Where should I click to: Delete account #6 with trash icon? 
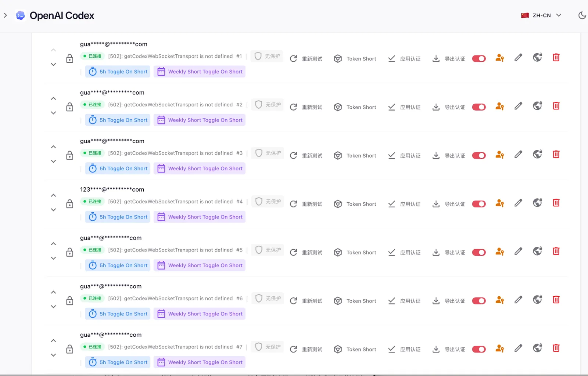coord(556,300)
